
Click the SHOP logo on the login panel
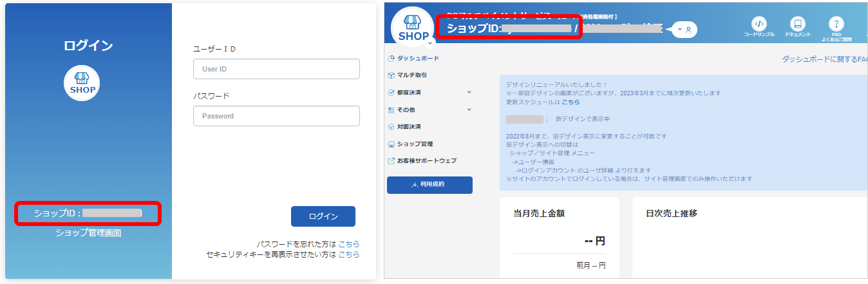point(82,82)
